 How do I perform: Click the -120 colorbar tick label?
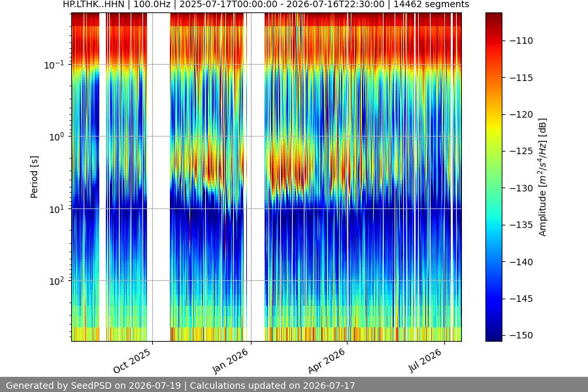pos(521,114)
